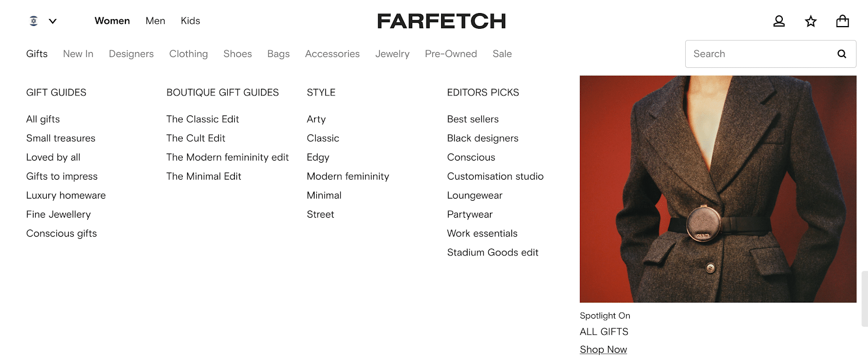Expand the region selector chevron
The height and width of the screenshot is (363, 868).
pos(53,21)
